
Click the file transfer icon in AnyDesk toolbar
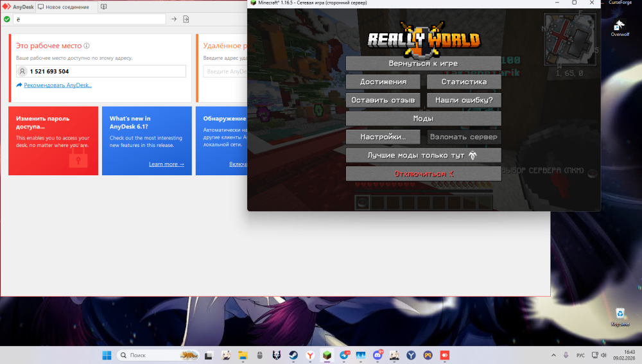[x=186, y=19]
